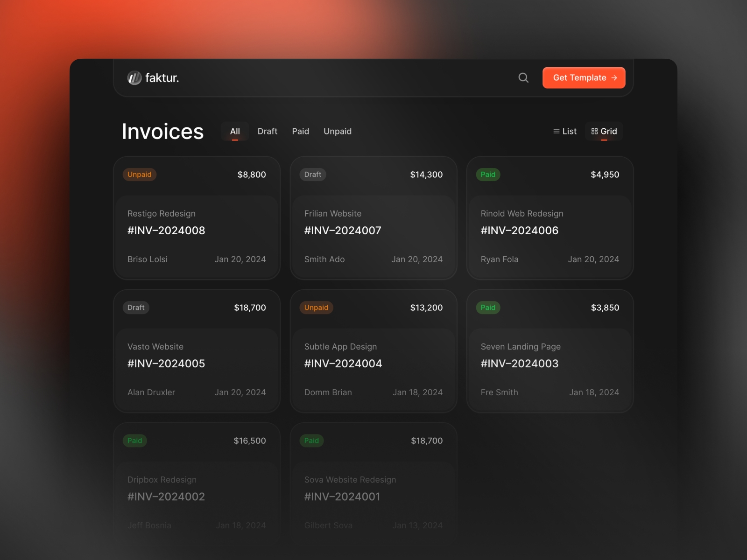Click the Paid badge on Rinold Web Redesign

coord(488,175)
